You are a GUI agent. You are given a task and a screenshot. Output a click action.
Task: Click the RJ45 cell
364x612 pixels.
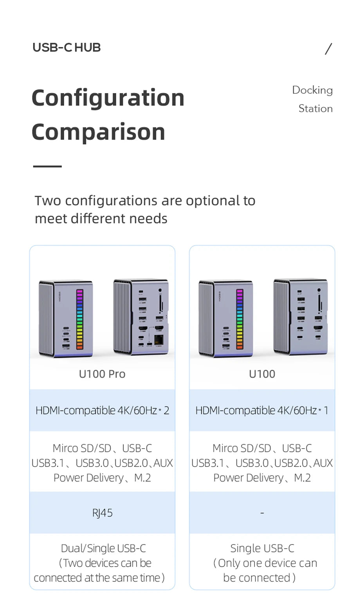coord(102,512)
